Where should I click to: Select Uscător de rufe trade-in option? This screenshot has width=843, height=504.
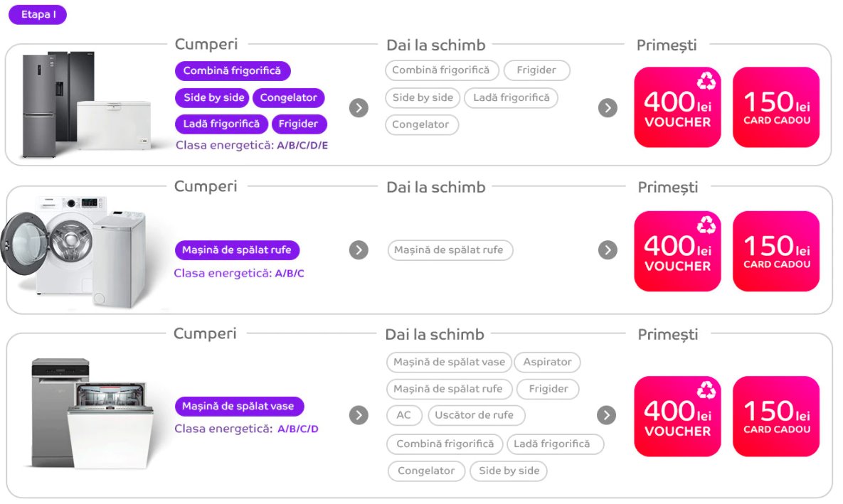tap(476, 415)
